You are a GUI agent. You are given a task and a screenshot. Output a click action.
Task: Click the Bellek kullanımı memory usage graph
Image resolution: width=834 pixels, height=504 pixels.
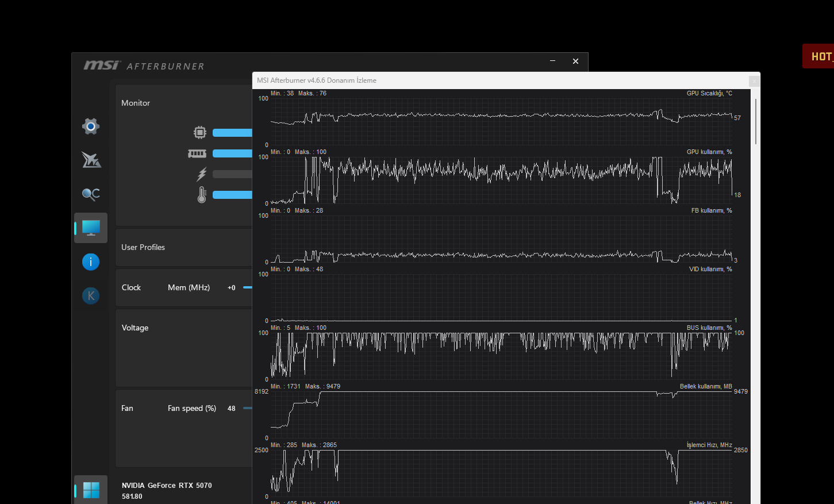click(x=501, y=414)
